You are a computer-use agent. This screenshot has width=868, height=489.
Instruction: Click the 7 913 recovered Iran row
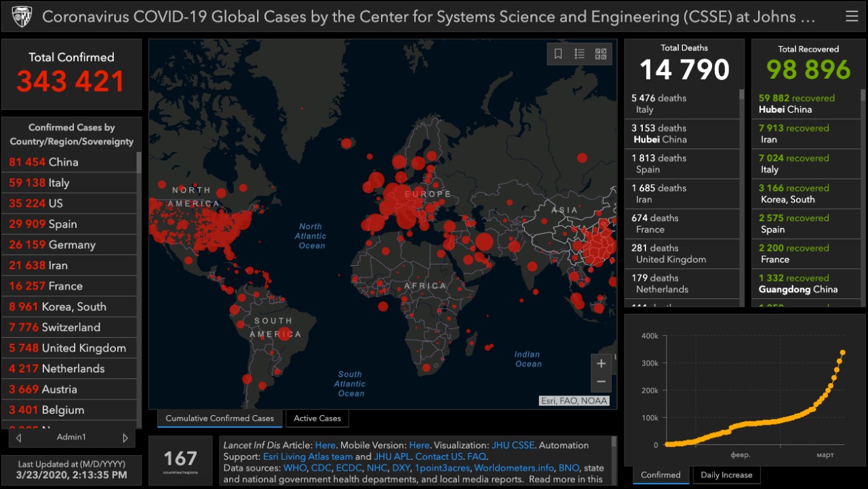pos(806,134)
